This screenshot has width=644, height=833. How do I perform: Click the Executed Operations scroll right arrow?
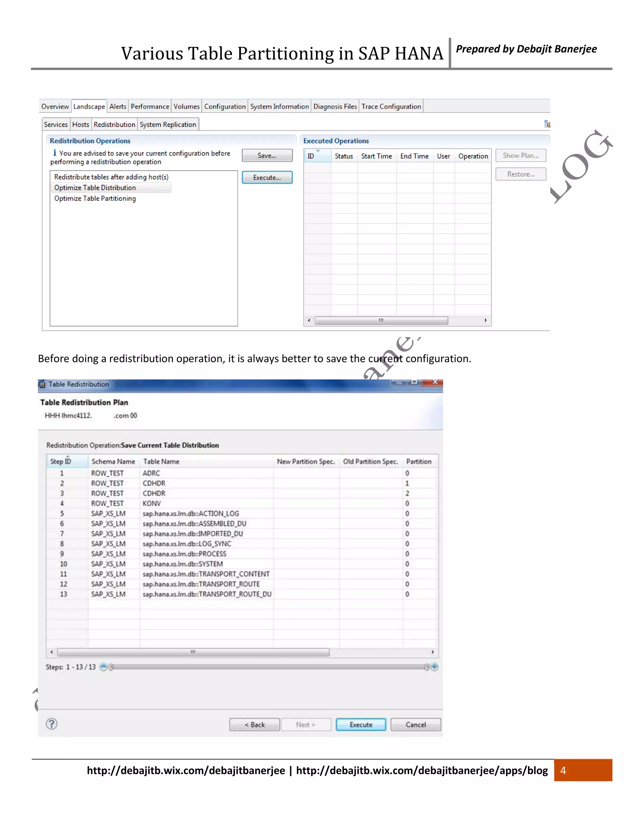click(486, 320)
